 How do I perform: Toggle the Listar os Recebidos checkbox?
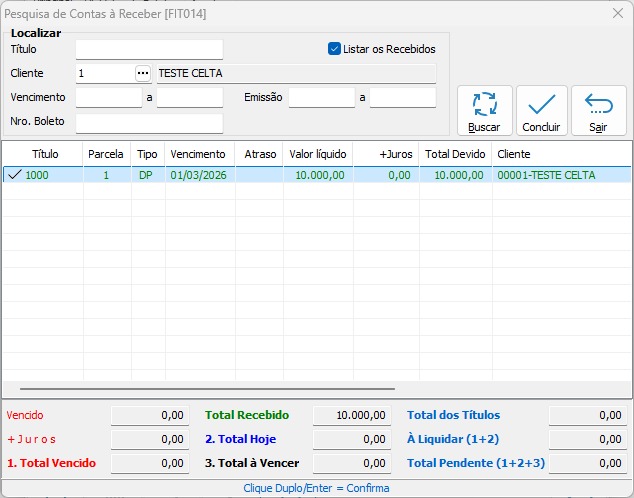click(335, 48)
